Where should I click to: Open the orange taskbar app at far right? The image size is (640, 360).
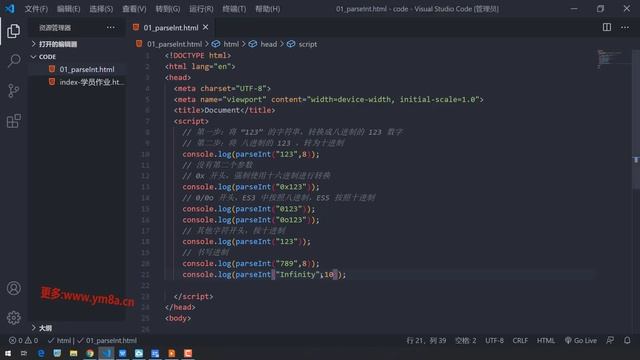click(188, 353)
